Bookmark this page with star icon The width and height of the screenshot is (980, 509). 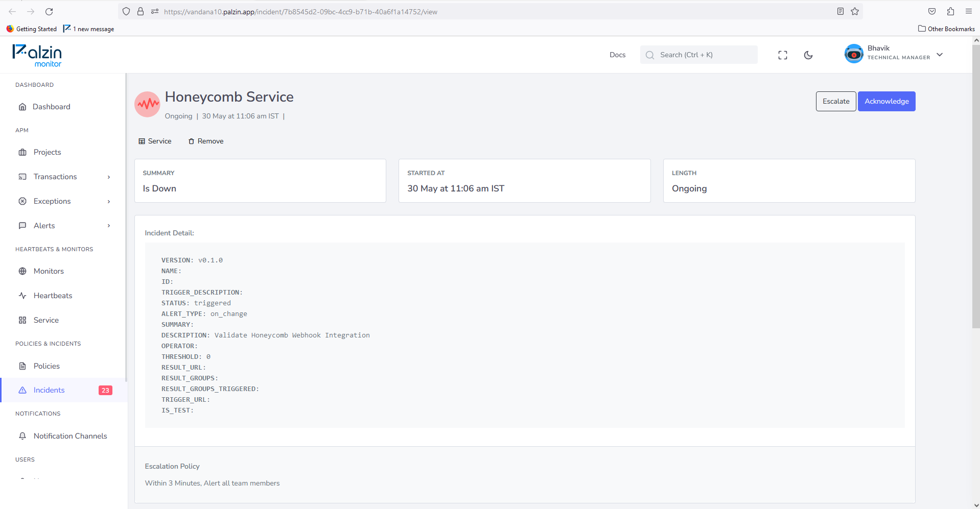(x=855, y=11)
